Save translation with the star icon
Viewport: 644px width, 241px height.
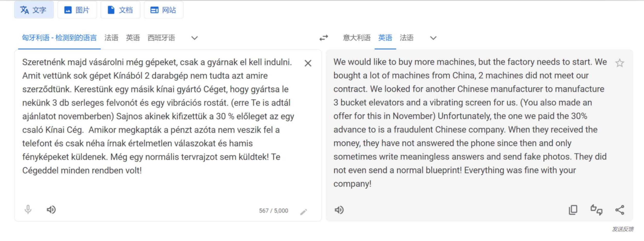pyautogui.click(x=620, y=63)
